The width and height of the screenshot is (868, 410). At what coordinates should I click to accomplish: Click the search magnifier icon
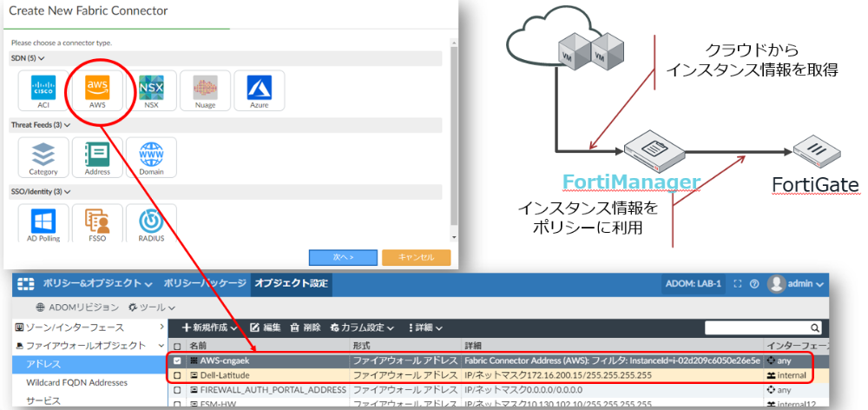point(815,327)
